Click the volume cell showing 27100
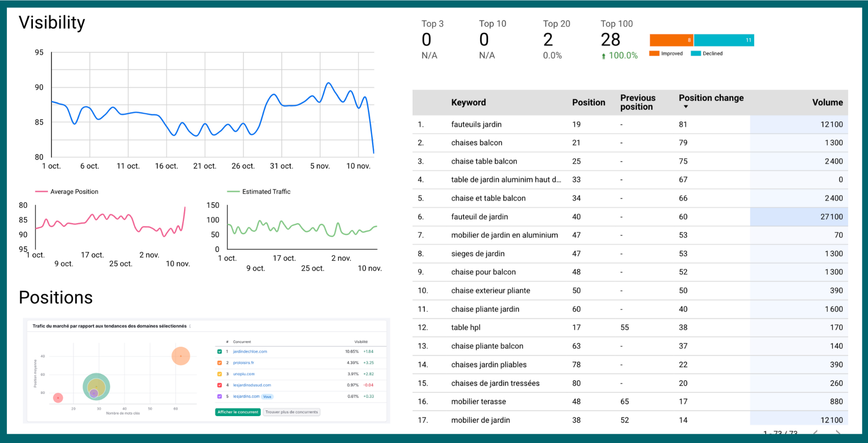868x443 pixels. tap(799, 217)
